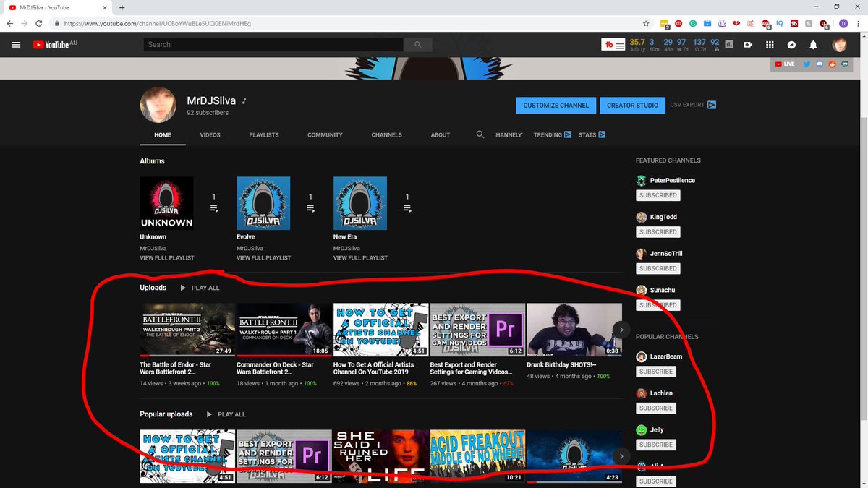Go back using the browser back arrow
This screenshot has width=868, height=488.
pyautogui.click(x=9, y=23)
